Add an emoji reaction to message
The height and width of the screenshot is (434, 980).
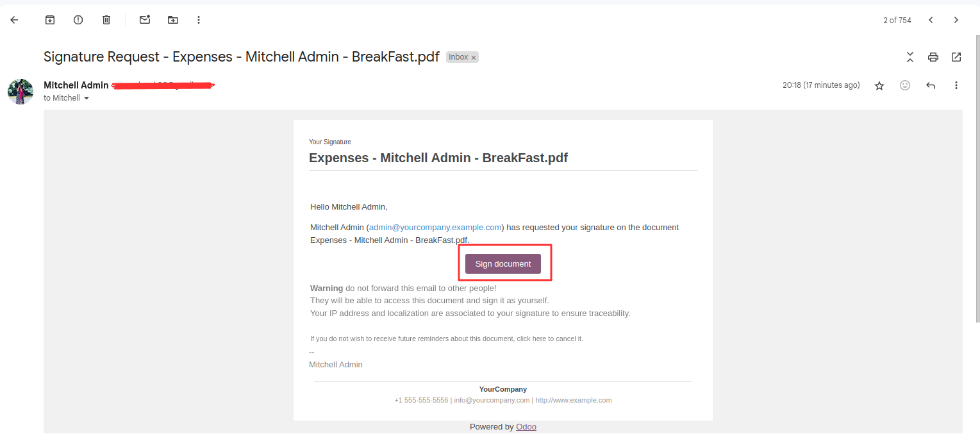point(905,85)
